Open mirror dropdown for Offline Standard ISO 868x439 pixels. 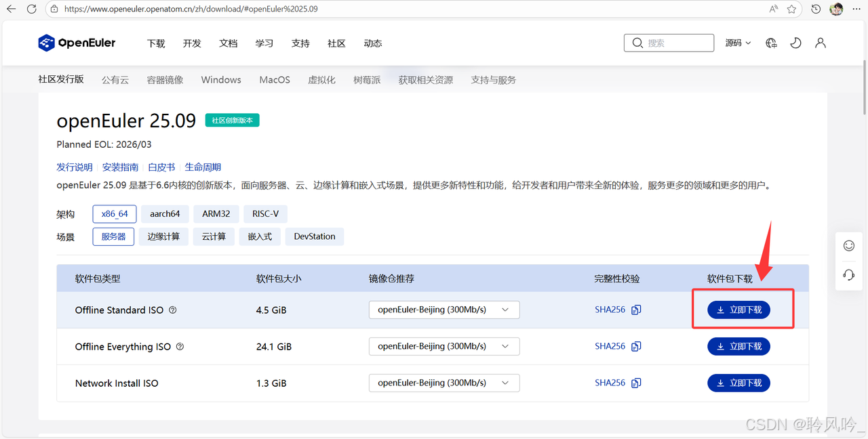444,310
